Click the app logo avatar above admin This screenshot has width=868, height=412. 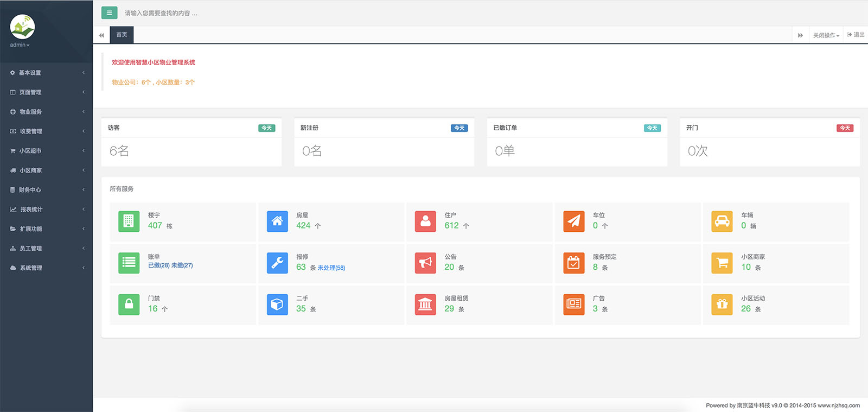pyautogui.click(x=22, y=27)
